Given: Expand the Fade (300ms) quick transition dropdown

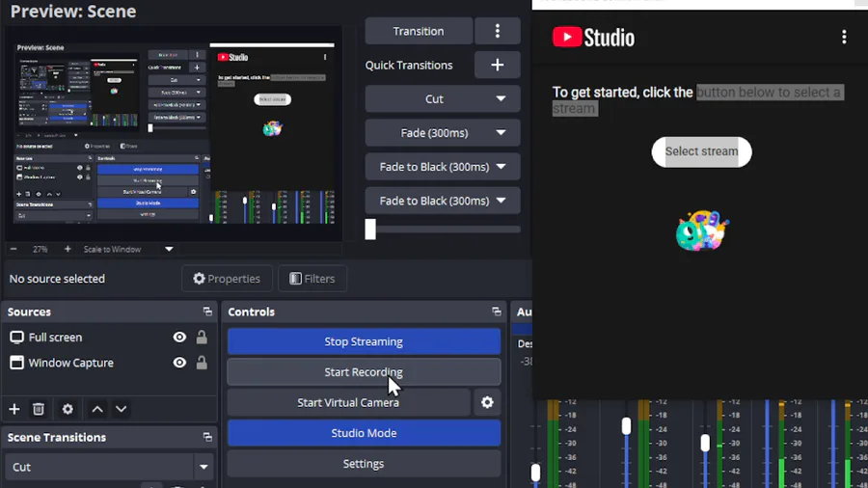Looking at the screenshot, I should 501,133.
